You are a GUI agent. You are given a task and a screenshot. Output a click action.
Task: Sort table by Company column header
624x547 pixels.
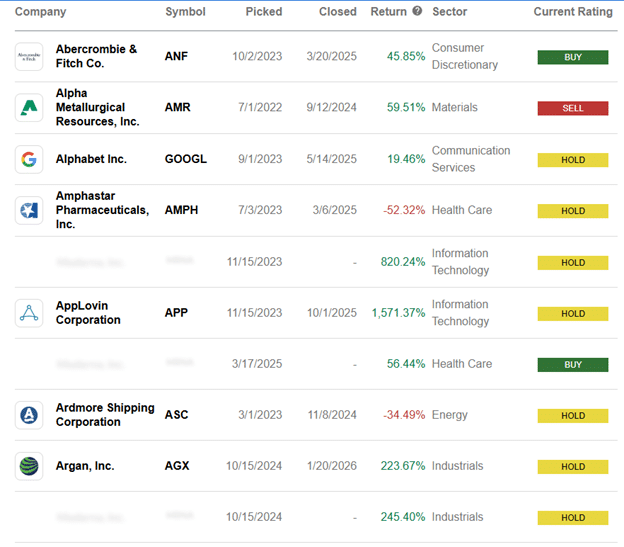(x=41, y=12)
